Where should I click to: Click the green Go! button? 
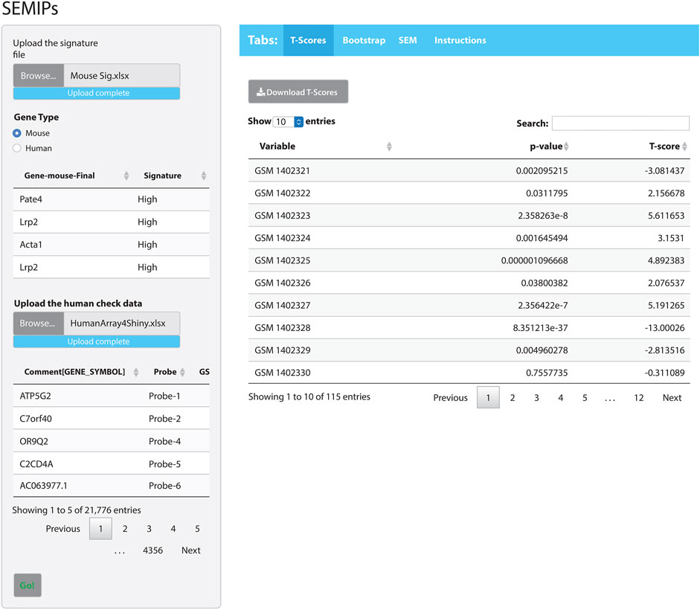pos(28,585)
